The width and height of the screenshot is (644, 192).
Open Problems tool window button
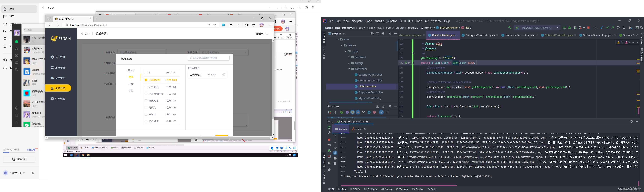coord(371,189)
